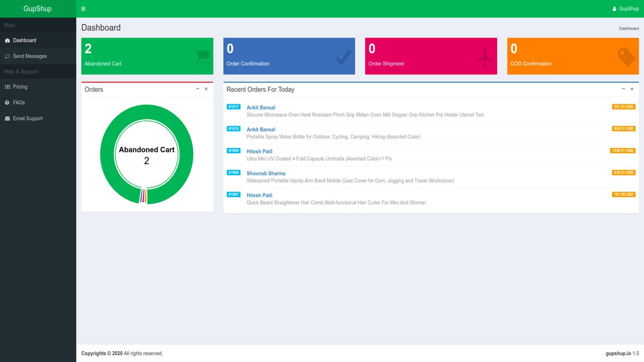The image size is (644, 362).
Task: Click the 537.51 USD price tag
Action: click(623, 107)
